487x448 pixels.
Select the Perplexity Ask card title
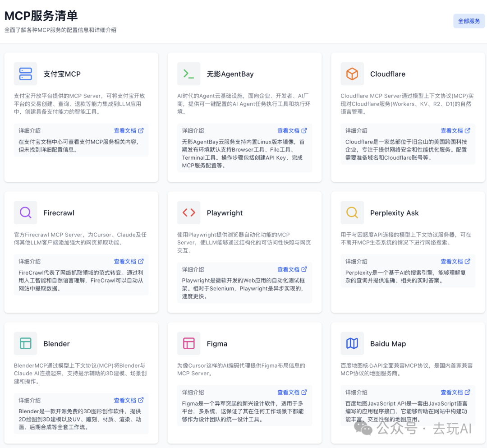tap(395, 213)
